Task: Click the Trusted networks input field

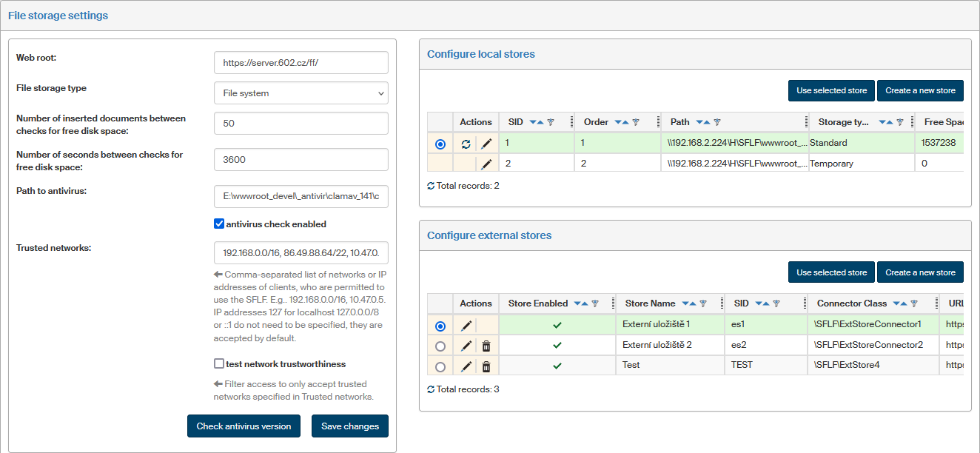Action: pyautogui.click(x=301, y=253)
